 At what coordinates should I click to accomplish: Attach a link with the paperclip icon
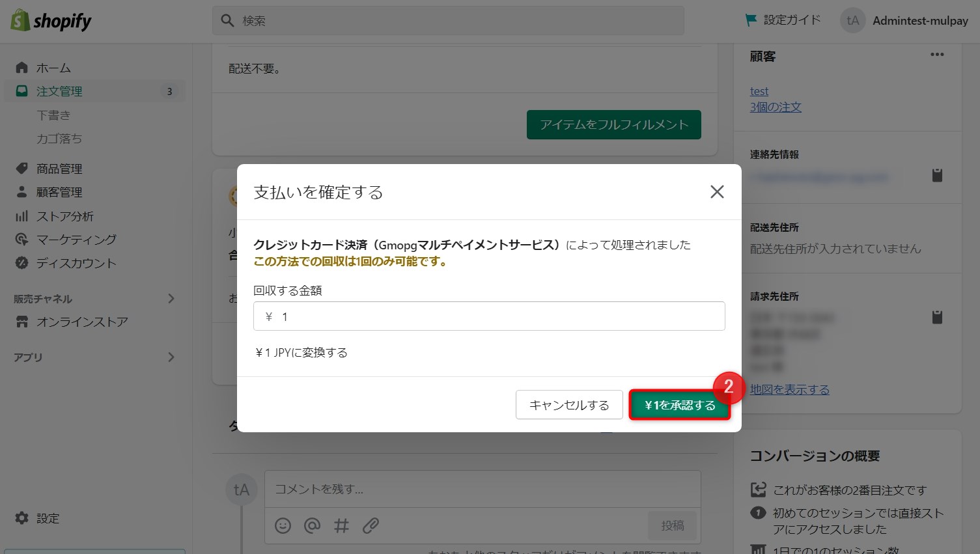click(x=371, y=525)
